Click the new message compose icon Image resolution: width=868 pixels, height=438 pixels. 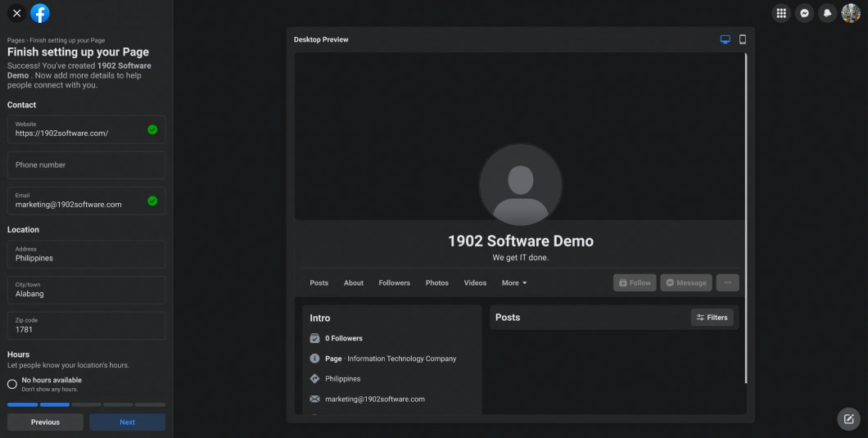coord(848,419)
